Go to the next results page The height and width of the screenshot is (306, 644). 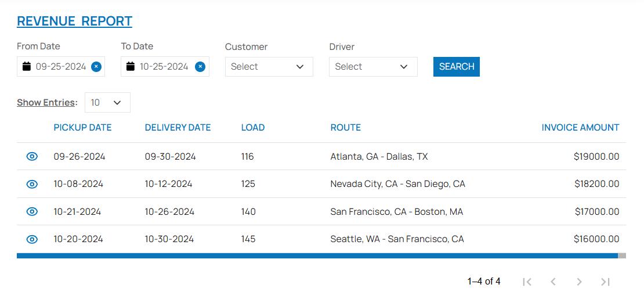[x=579, y=282]
